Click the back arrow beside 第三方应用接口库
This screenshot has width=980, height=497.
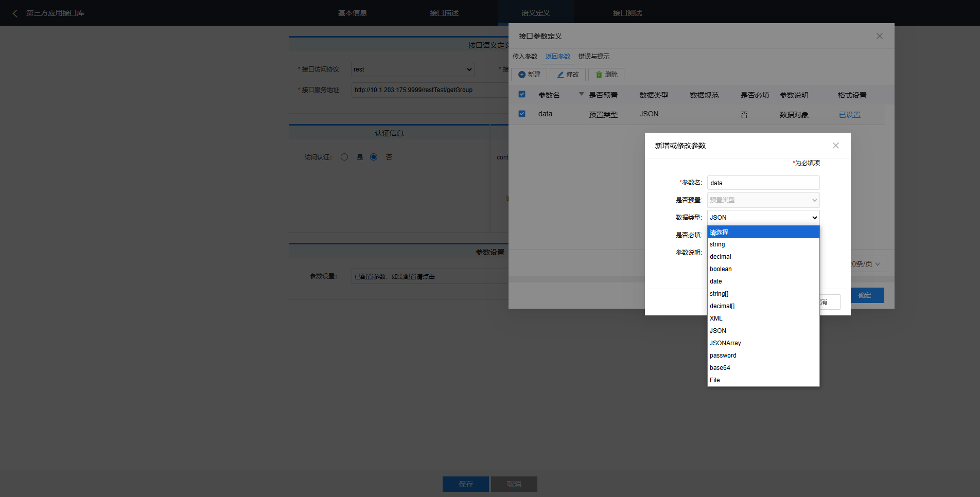click(15, 13)
